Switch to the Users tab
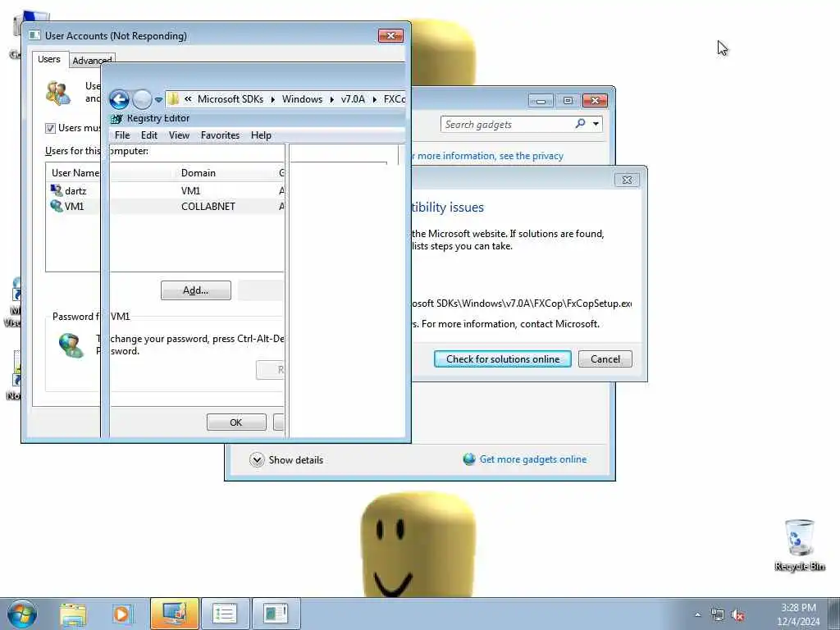The image size is (840, 630). tap(48, 59)
